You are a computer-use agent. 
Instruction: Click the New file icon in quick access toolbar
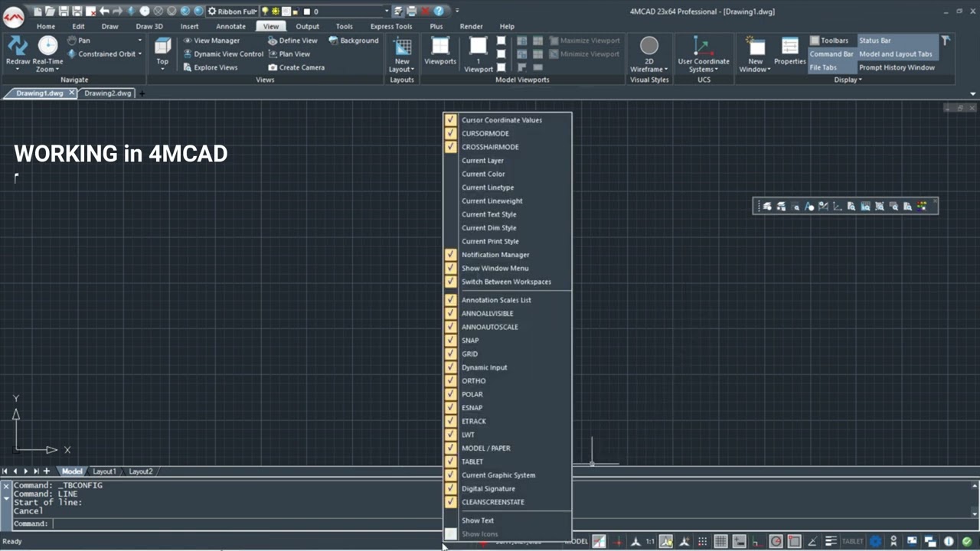tap(38, 11)
